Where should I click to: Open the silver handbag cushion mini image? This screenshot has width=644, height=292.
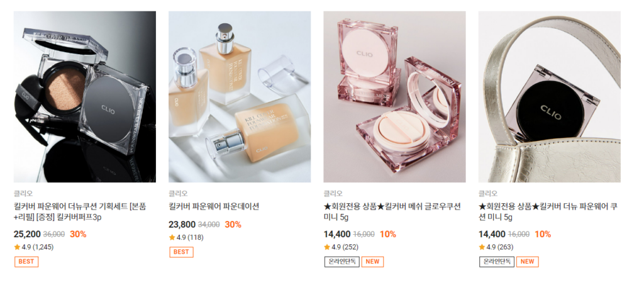coord(549,97)
